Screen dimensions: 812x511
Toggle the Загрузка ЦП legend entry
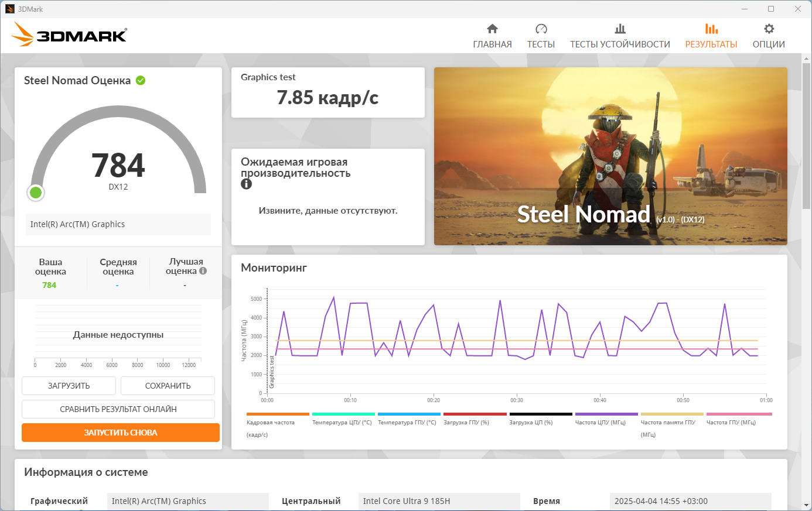[540, 419]
